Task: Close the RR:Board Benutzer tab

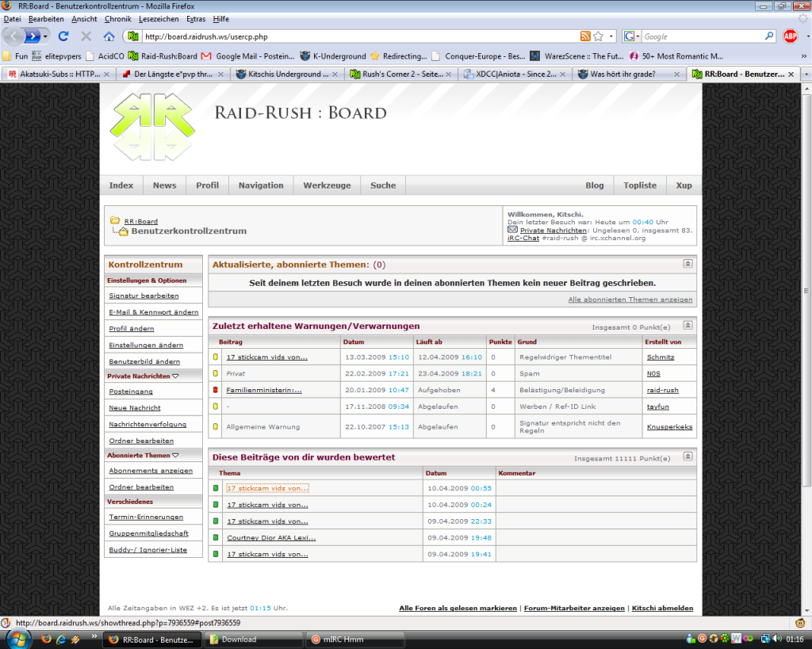Action: [x=791, y=74]
